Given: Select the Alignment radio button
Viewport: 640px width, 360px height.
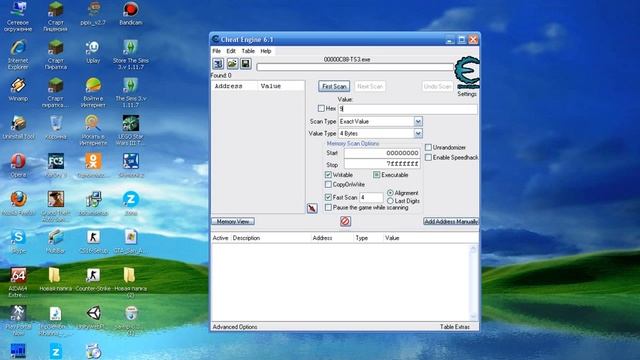Looking at the screenshot, I should 390,193.
